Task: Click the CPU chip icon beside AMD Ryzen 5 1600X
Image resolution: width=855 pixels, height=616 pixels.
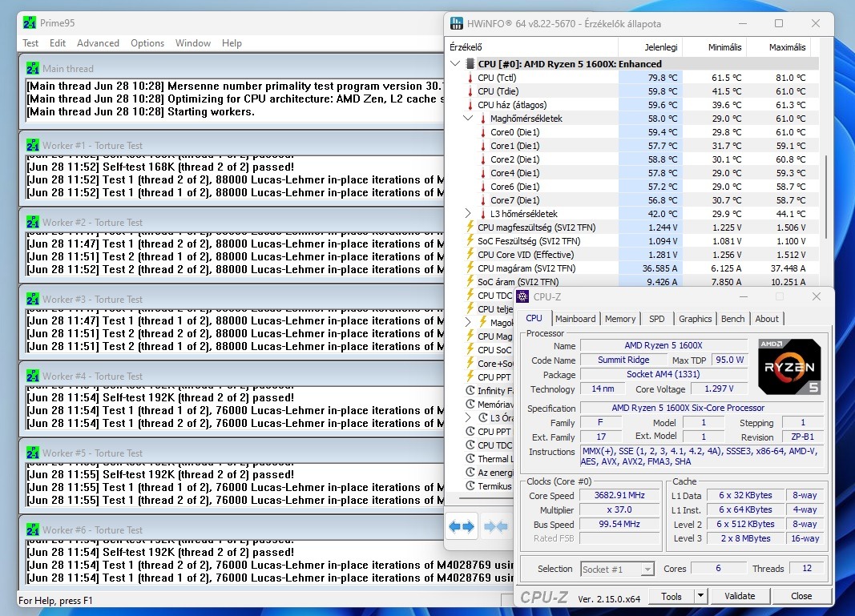Action: tap(470, 64)
